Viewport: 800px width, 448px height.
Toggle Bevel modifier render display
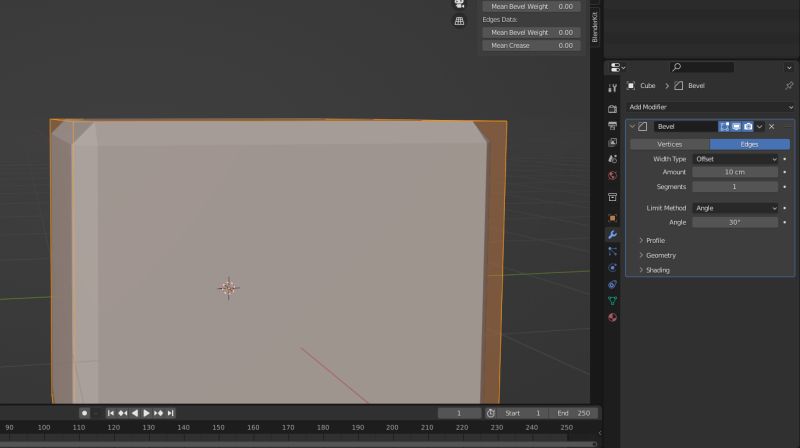point(748,127)
